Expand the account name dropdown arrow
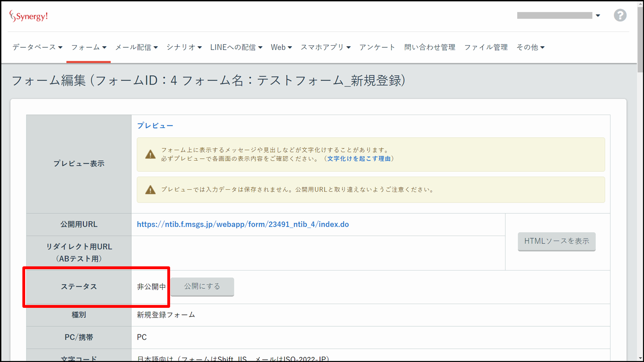 click(598, 16)
